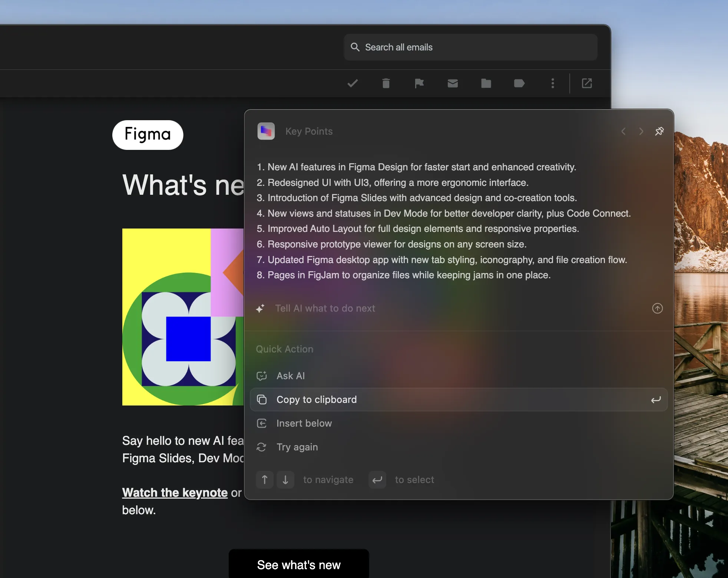Flag the email
This screenshot has width=728, height=578.
click(x=419, y=83)
